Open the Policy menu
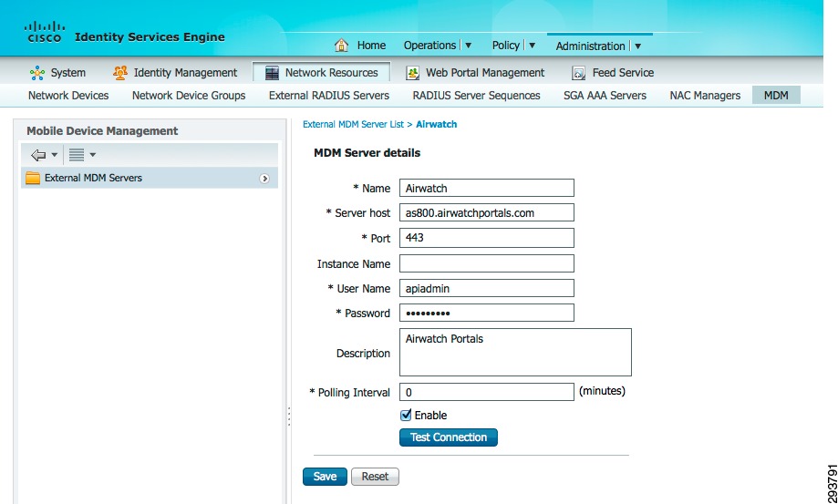This screenshot has height=504, width=838. tap(505, 46)
